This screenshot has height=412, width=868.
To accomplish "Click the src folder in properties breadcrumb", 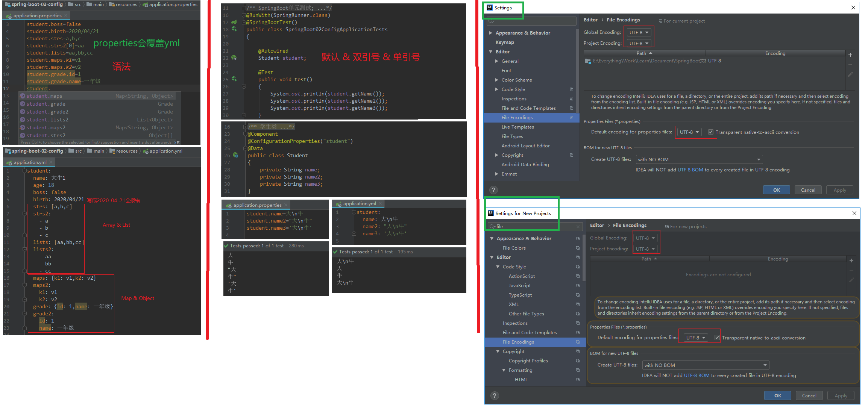I will 74,5.
